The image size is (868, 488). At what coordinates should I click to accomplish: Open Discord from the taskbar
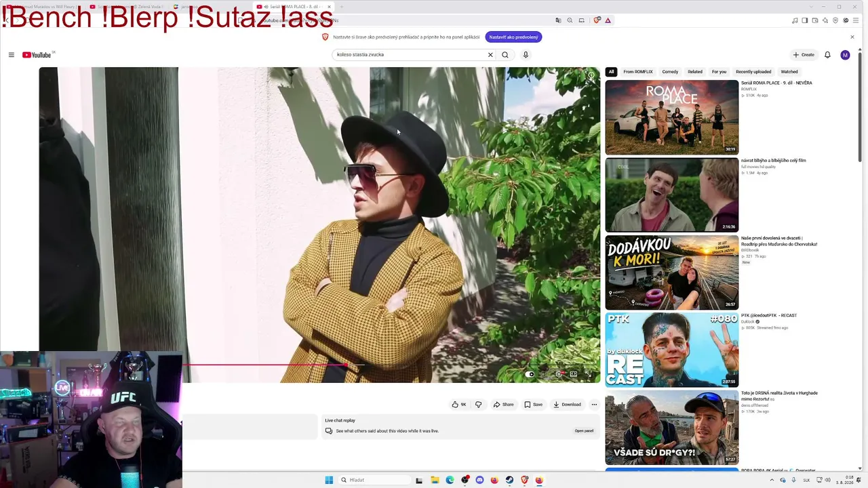pos(479,480)
